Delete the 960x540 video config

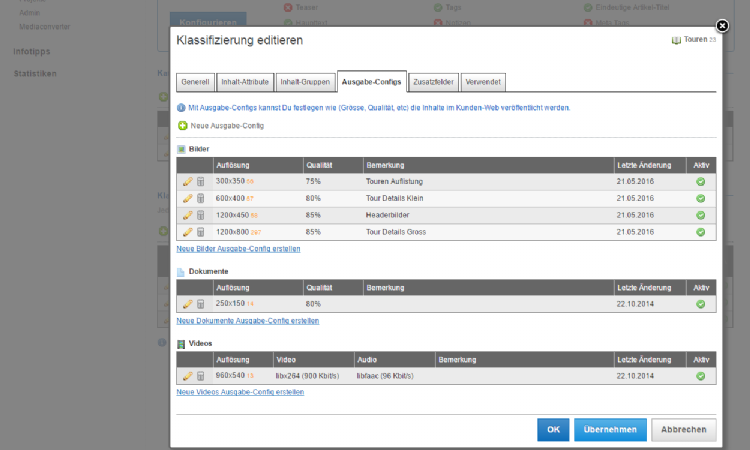[x=200, y=376]
